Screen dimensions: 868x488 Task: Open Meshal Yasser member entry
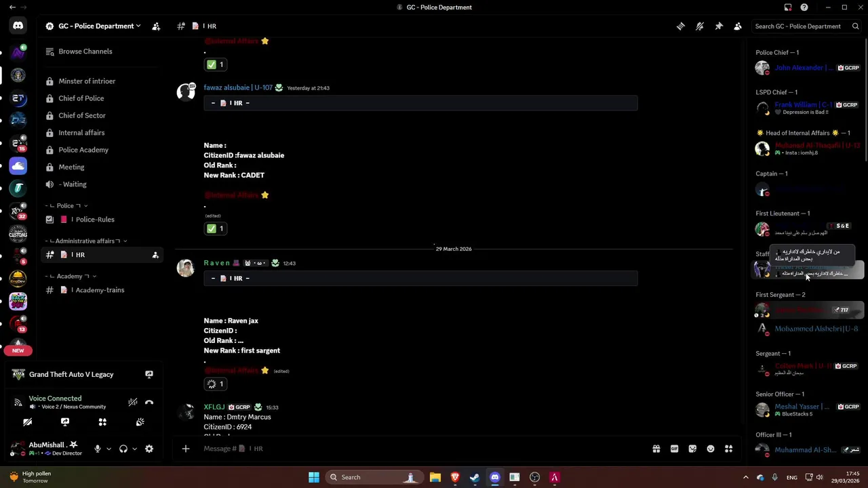coord(807,409)
